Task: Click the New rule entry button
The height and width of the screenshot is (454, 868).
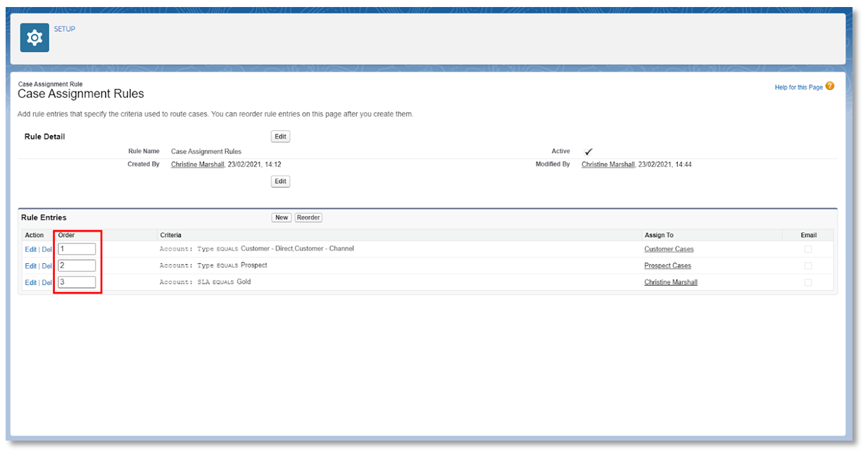Action: point(282,217)
